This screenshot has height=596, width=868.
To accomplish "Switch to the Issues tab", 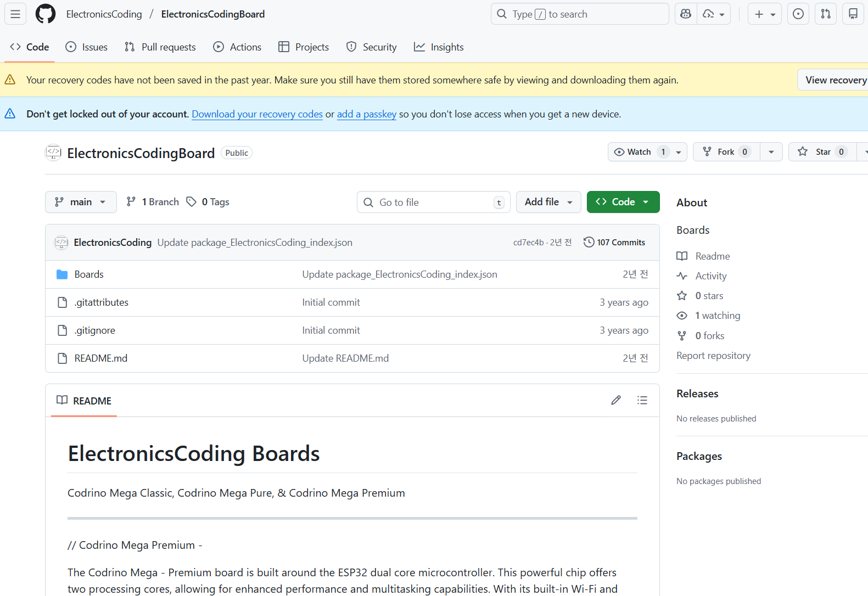I will (x=86, y=47).
